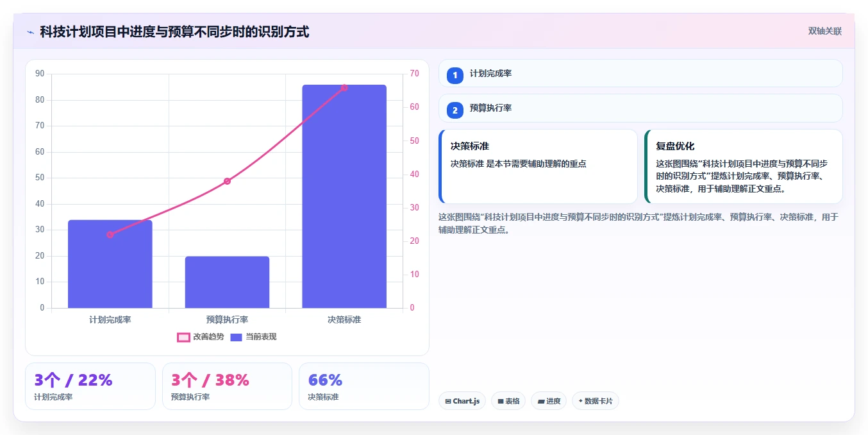This screenshot has width=868, height=435.
Task: Click the 3个 / 22% stat card
Action: coord(90,386)
